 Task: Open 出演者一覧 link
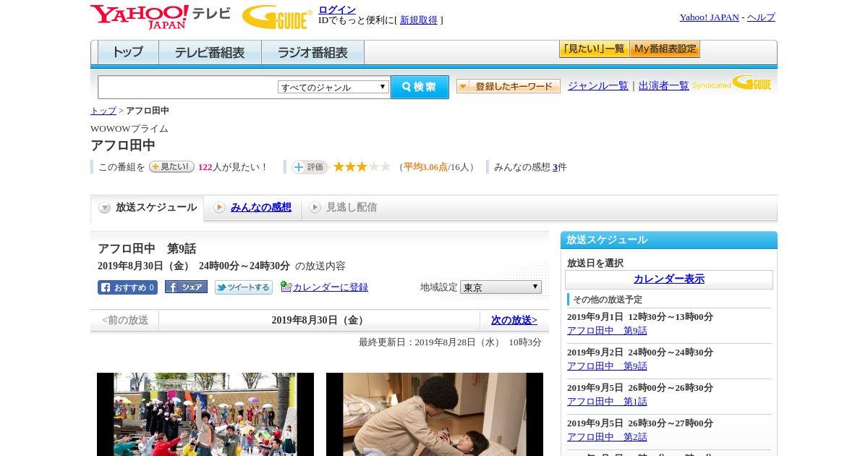point(663,85)
